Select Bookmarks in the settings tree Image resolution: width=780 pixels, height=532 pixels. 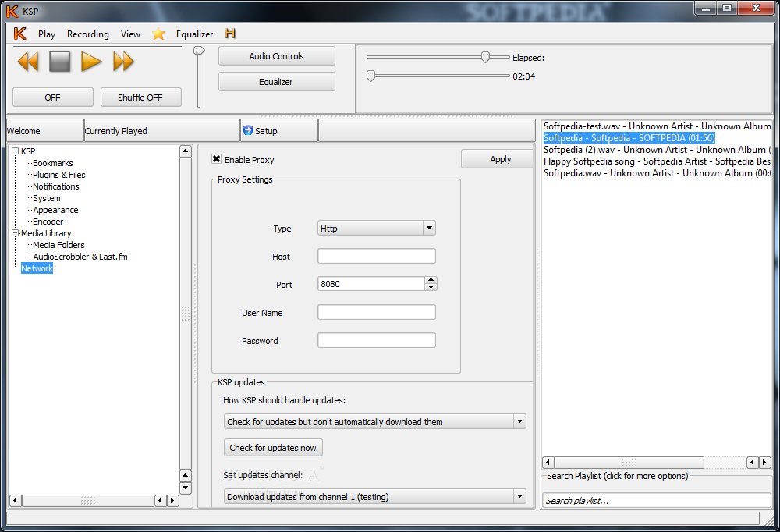click(53, 163)
